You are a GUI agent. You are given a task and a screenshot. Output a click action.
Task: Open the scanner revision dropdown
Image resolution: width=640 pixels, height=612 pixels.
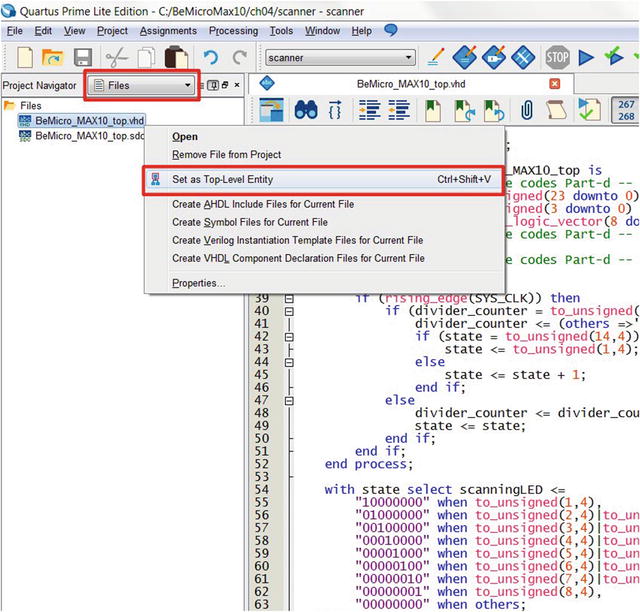[x=340, y=58]
